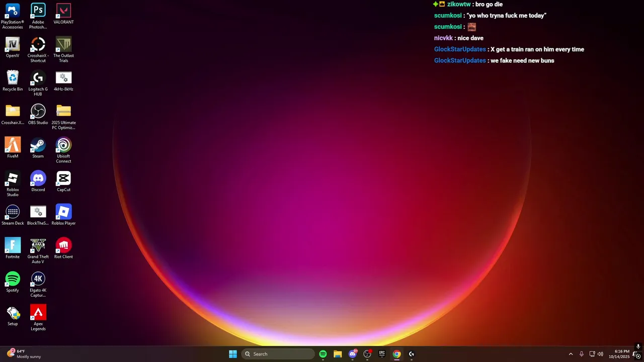
Task: Select the VALORANT desktop icon
Action: [63, 14]
